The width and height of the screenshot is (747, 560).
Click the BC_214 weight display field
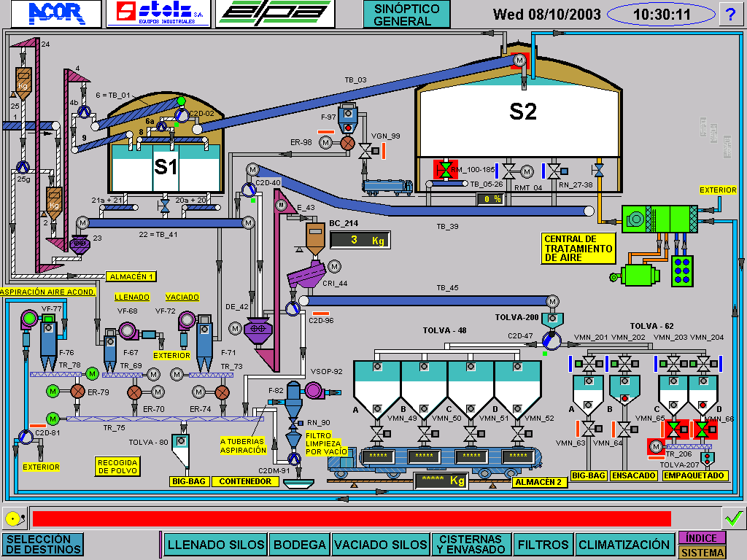pyautogui.click(x=360, y=239)
